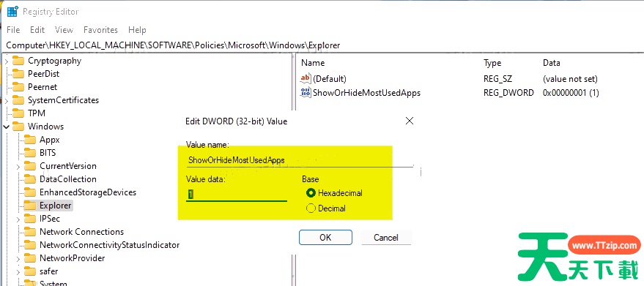Click the (Default) string value icon
644x286 pixels.
(306, 78)
